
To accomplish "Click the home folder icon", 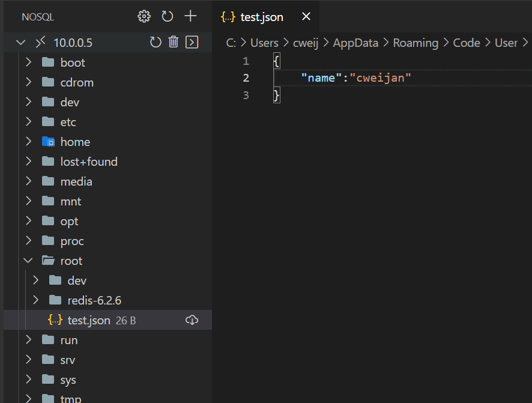I will 49,142.
